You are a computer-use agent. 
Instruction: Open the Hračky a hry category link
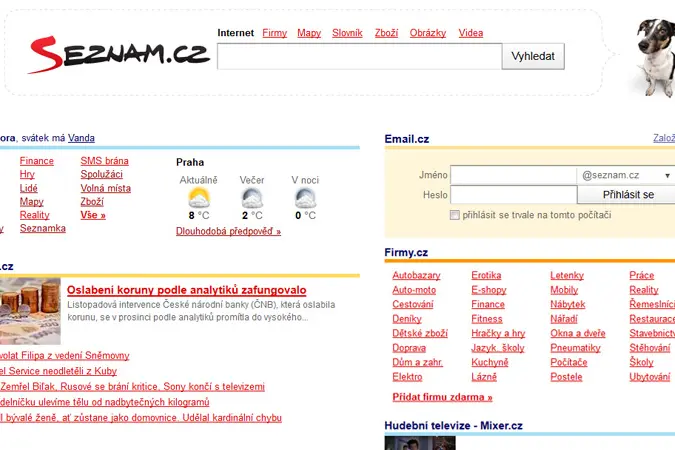point(498,333)
